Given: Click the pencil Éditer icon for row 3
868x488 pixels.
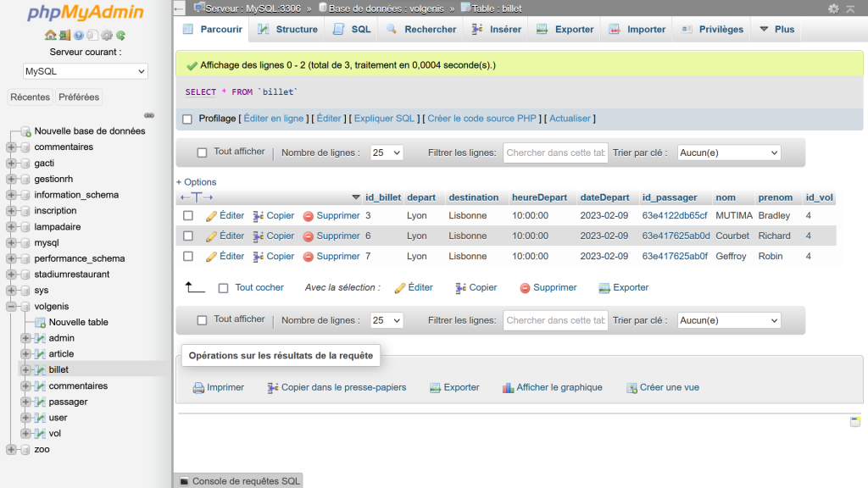Looking at the screenshot, I should point(211,216).
